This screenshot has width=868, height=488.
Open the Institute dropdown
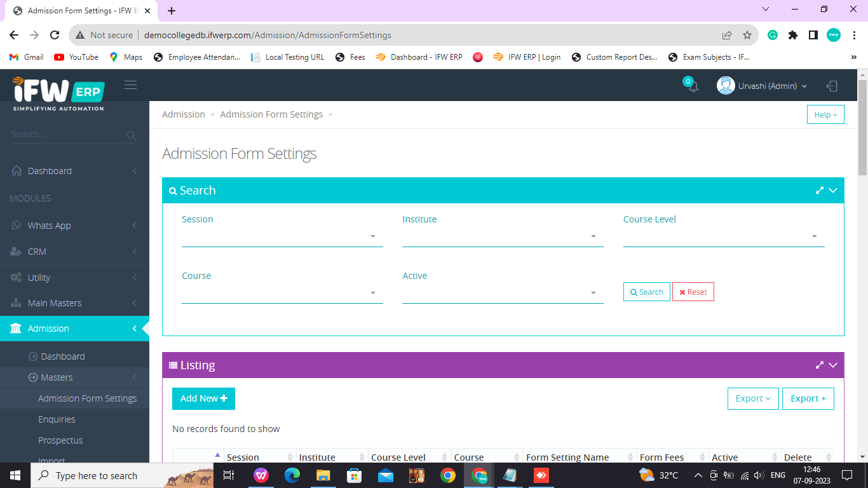tap(503, 236)
